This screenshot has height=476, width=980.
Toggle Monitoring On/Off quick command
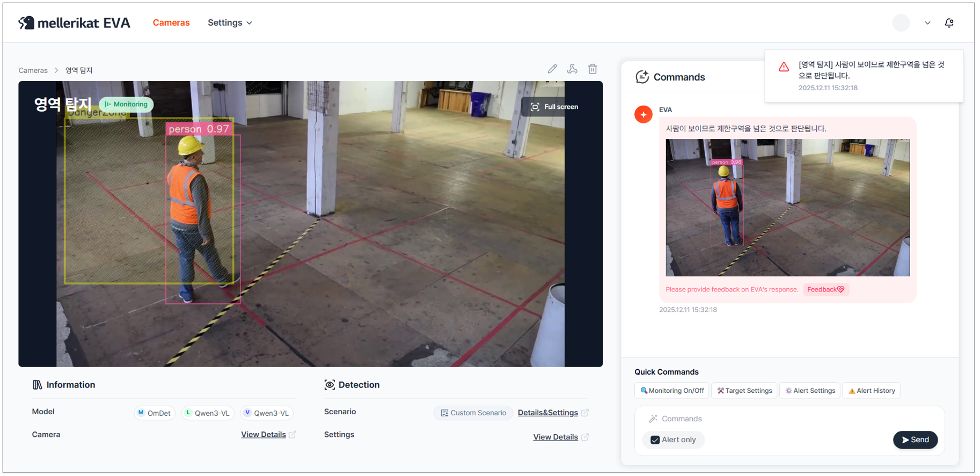(x=672, y=391)
